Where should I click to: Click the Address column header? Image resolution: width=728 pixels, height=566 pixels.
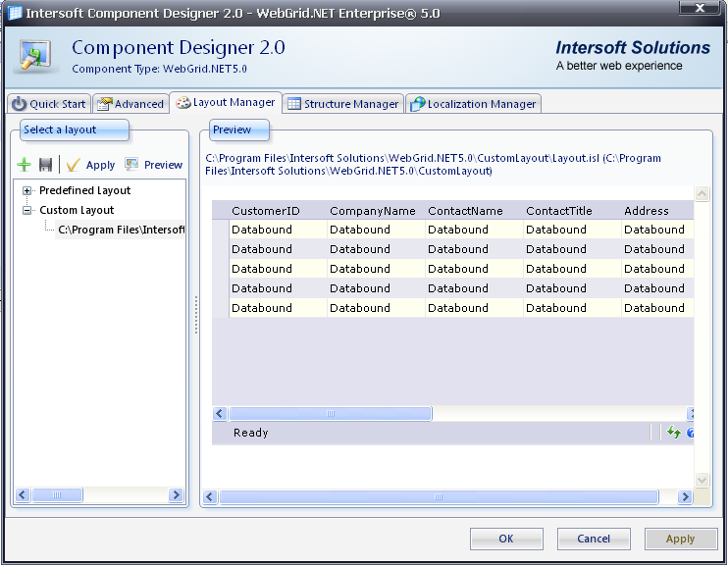coord(657,211)
